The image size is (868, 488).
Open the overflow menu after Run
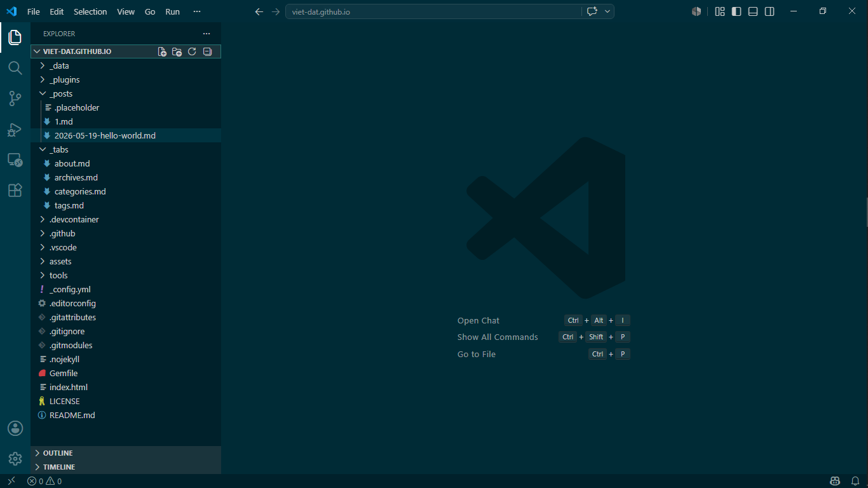(197, 11)
